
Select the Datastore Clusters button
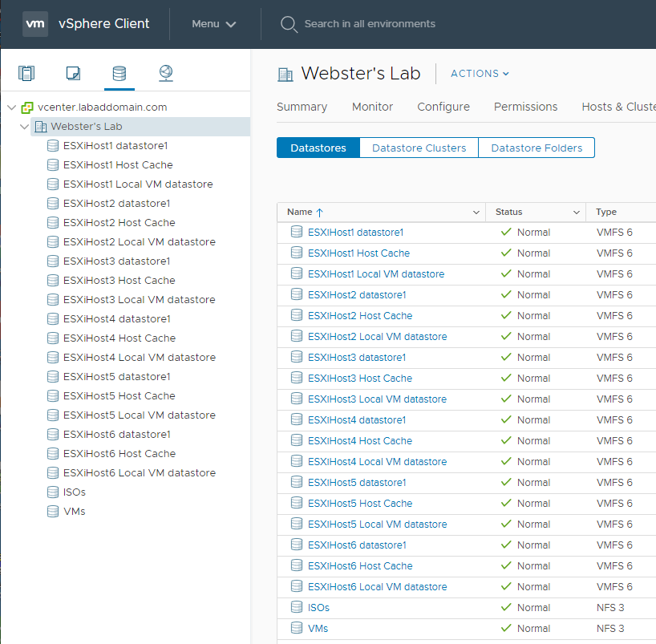(419, 148)
